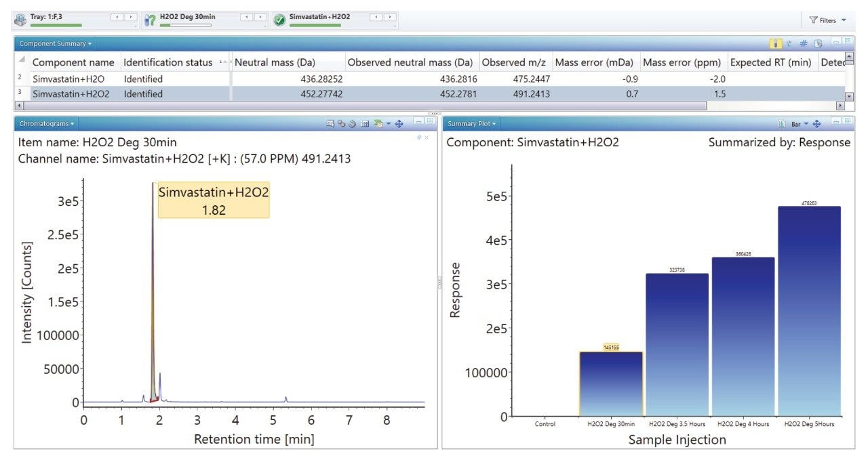Viewport: 868px width, 462px height.
Task: Open the Filters dropdown
Action: click(x=827, y=20)
